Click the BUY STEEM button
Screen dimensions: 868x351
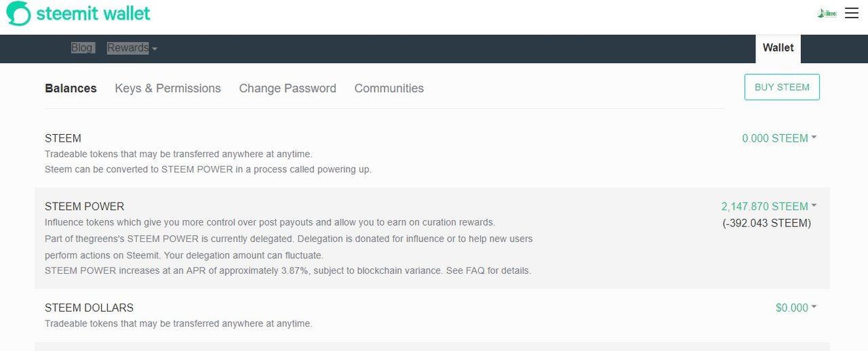782,87
